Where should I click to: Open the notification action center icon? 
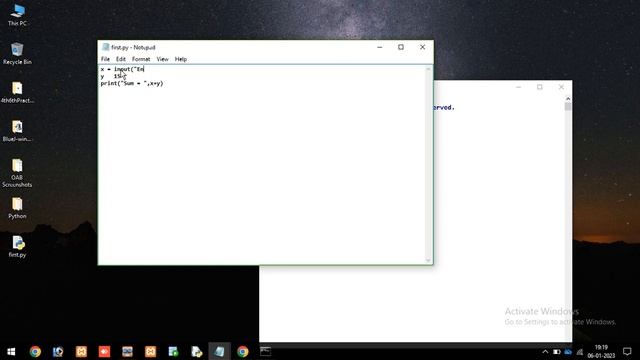click(x=627, y=351)
